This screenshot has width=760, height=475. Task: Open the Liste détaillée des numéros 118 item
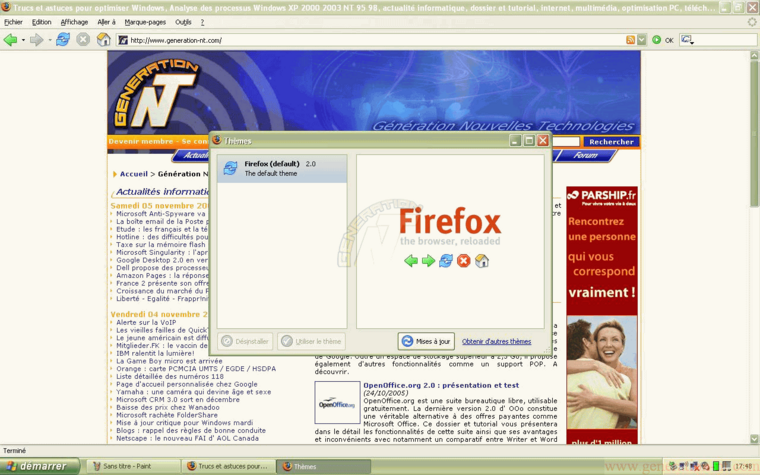170,377
